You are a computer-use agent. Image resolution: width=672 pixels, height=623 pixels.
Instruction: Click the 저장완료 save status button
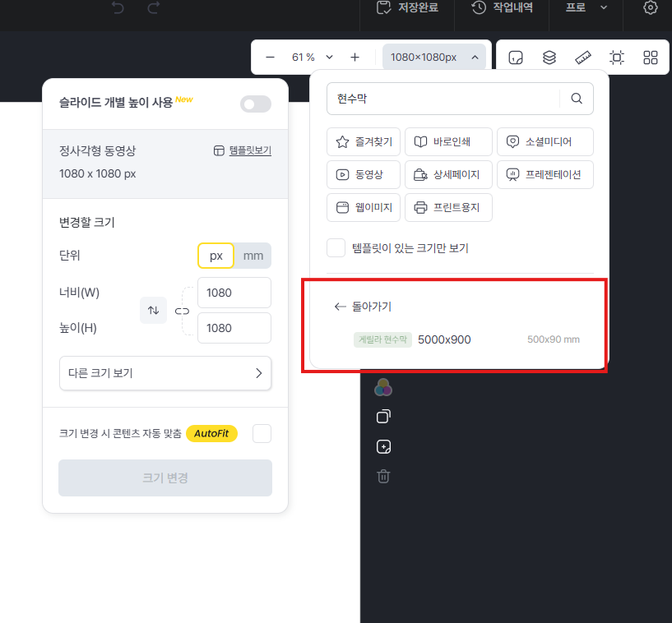[407, 7]
